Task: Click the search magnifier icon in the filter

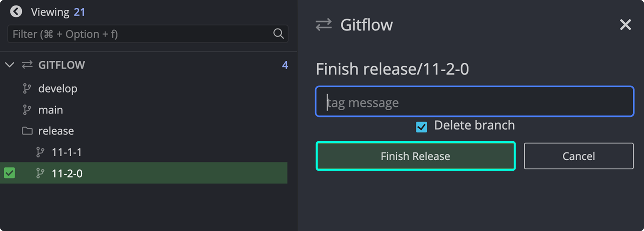Action: (278, 34)
